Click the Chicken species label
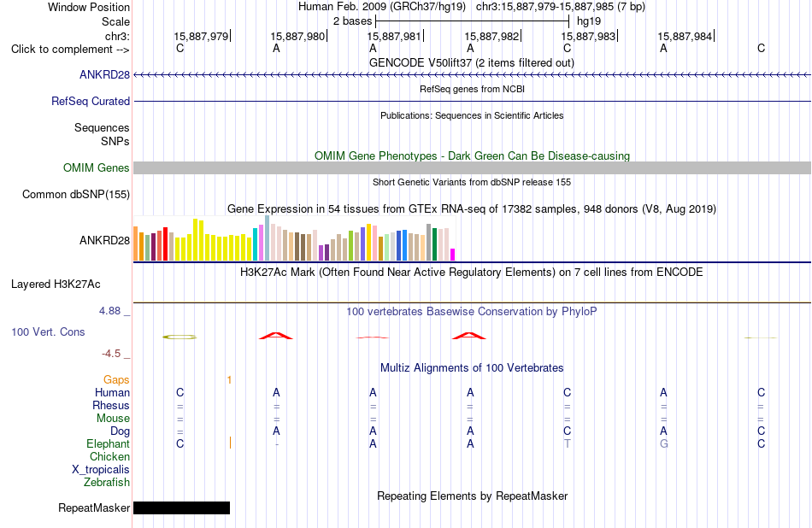Image resolution: width=812 pixels, height=528 pixels. (x=109, y=456)
